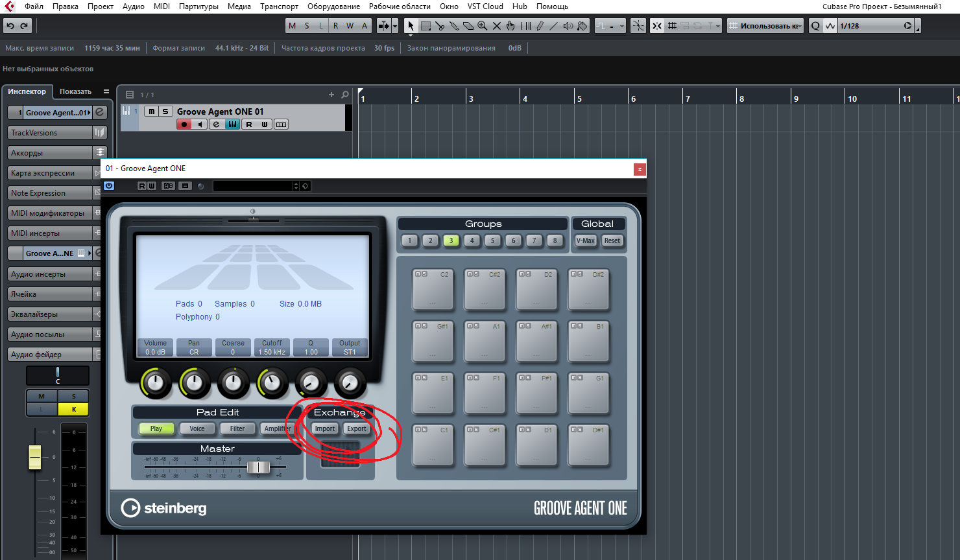This screenshot has width=960, height=560.
Task: Click the Export button under Exchange
Action: click(x=357, y=428)
